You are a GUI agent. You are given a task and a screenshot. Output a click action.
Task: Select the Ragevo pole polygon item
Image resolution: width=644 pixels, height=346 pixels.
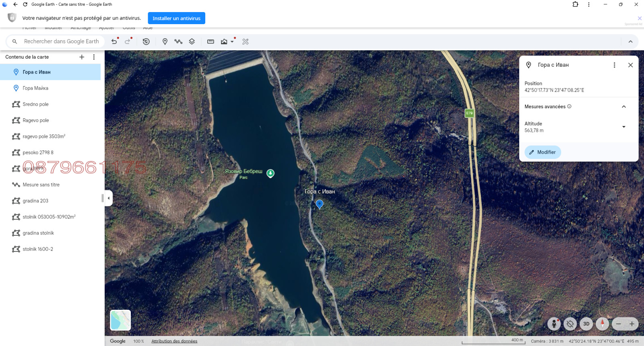[50, 120]
